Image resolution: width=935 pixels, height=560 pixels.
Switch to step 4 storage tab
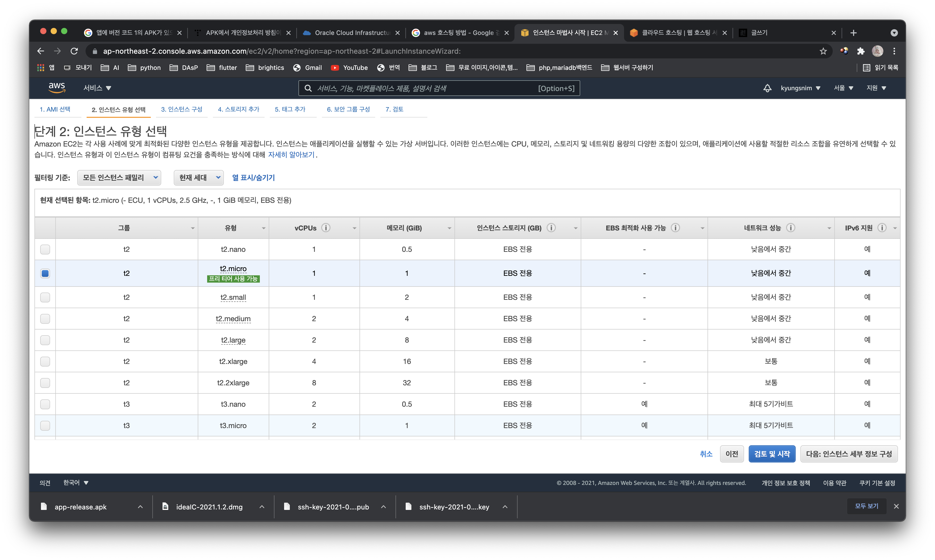pyautogui.click(x=238, y=109)
